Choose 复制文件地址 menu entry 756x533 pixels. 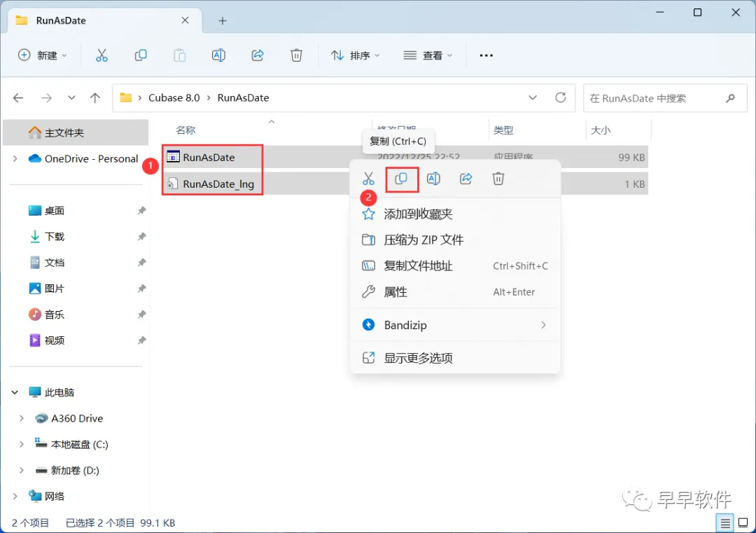(x=456, y=266)
